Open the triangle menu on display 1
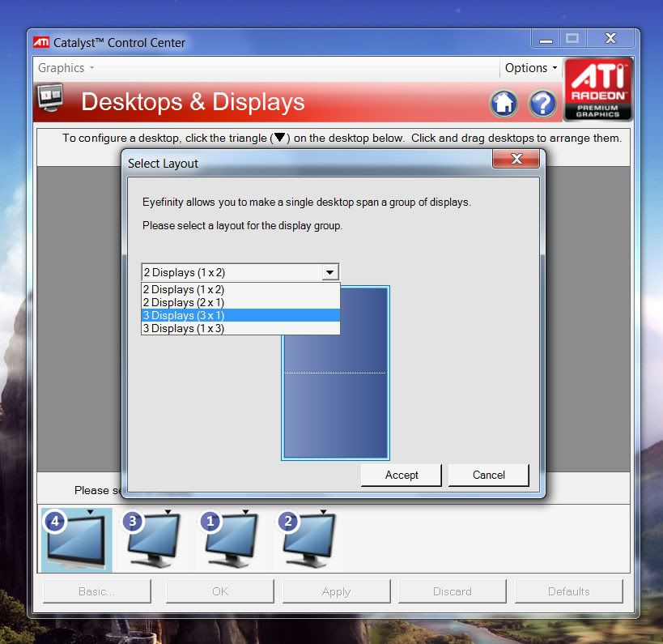 245,512
